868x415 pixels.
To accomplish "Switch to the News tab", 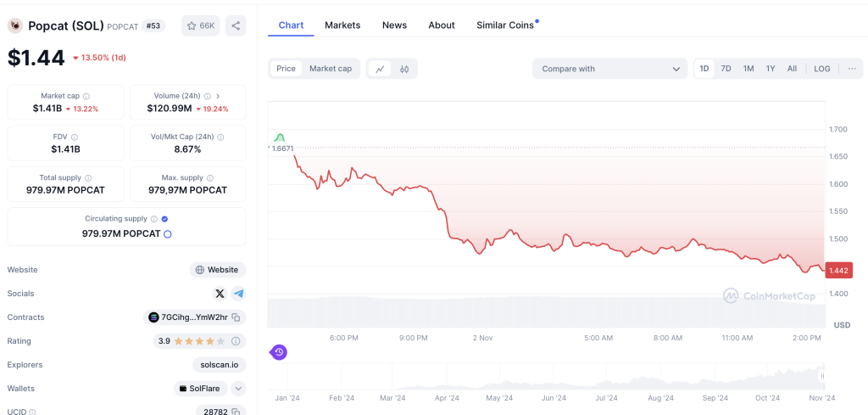I will pyautogui.click(x=395, y=25).
